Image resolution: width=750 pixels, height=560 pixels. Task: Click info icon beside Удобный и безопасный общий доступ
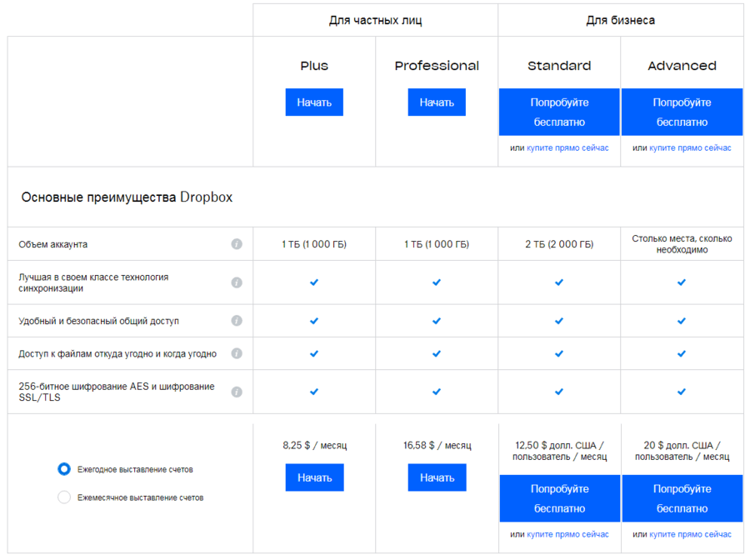click(237, 321)
